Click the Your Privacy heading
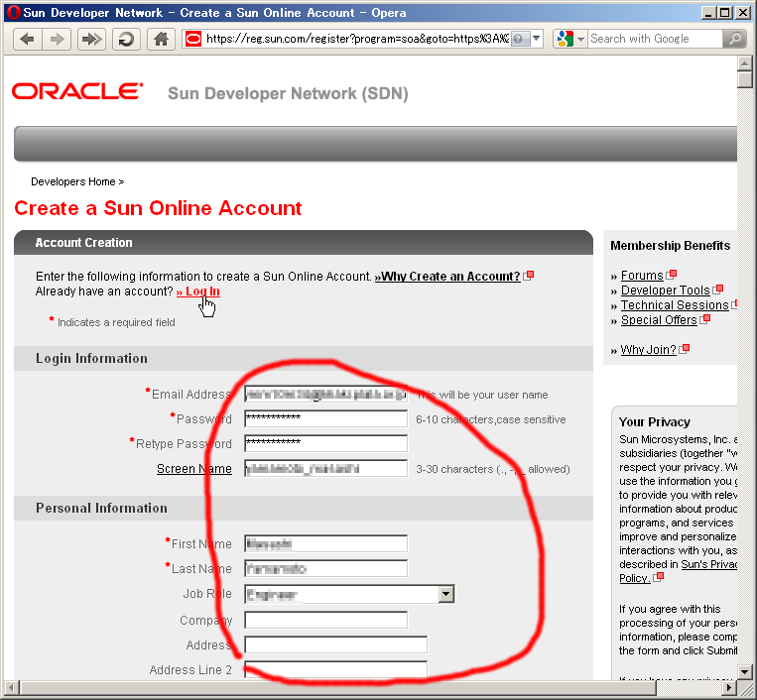 pos(654,422)
